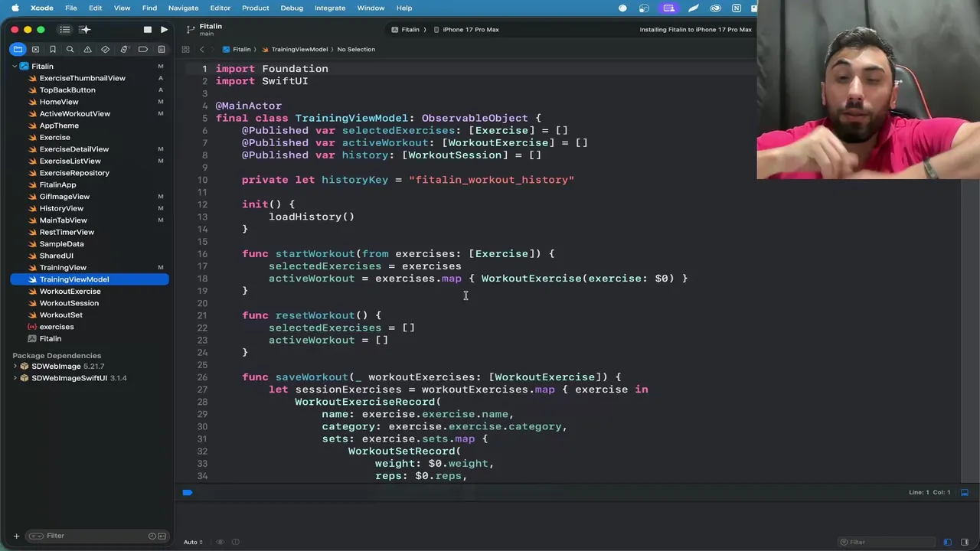The height and width of the screenshot is (551, 980).
Task: Open the Bookmark navigator
Action: 53,49
